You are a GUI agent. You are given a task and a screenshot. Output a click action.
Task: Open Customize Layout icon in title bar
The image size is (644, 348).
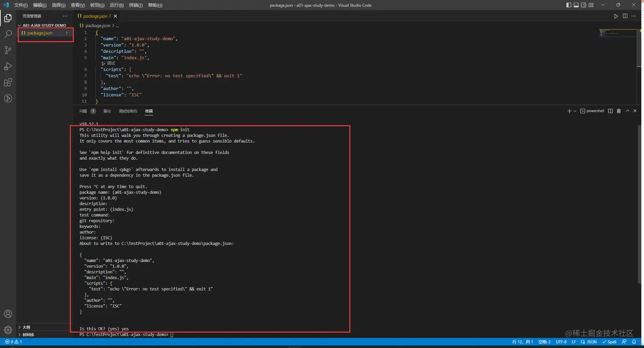pyautogui.click(x=591, y=5)
